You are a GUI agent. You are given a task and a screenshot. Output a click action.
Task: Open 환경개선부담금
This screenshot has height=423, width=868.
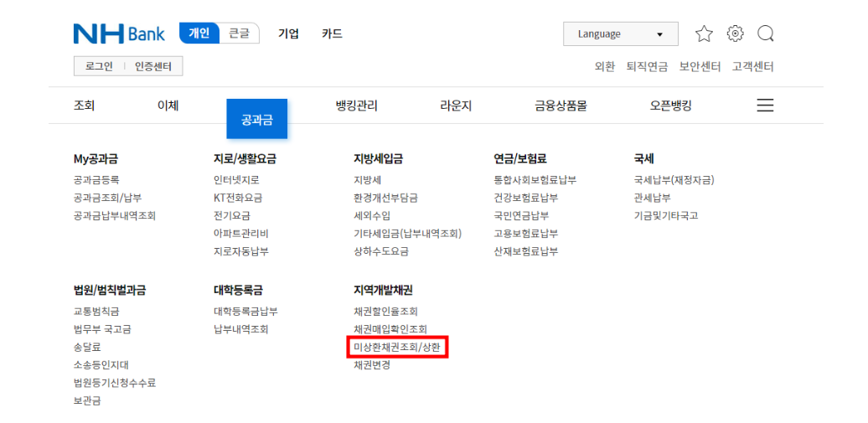tap(386, 198)
